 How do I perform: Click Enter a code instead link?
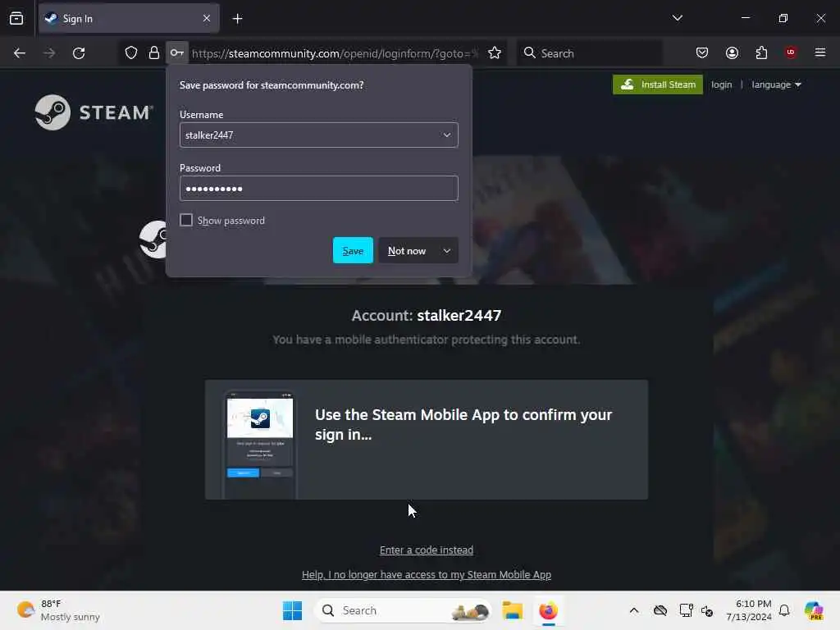(427, 550)
